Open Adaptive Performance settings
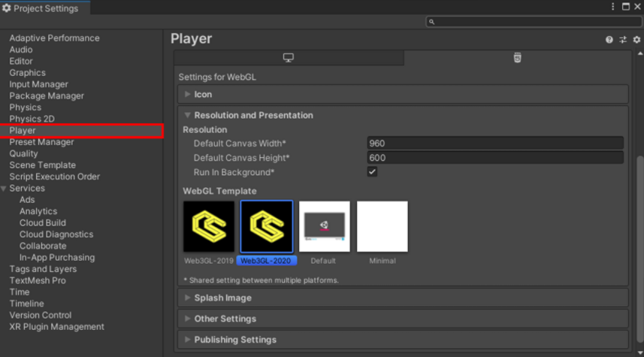The image size is (644, 357). click(x=54, y=38)
